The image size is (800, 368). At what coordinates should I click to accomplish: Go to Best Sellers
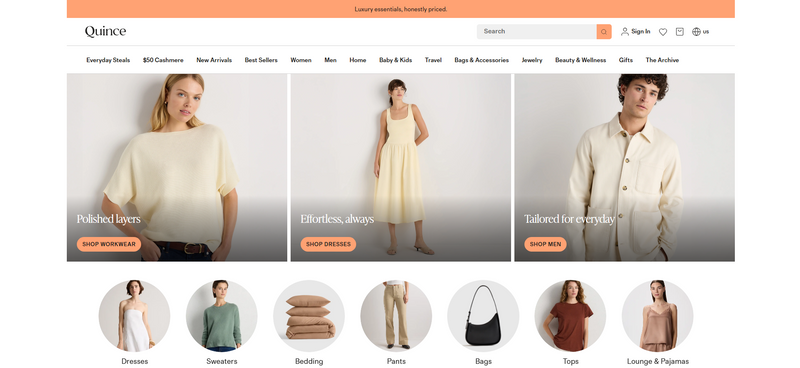[x=261, y=60]
